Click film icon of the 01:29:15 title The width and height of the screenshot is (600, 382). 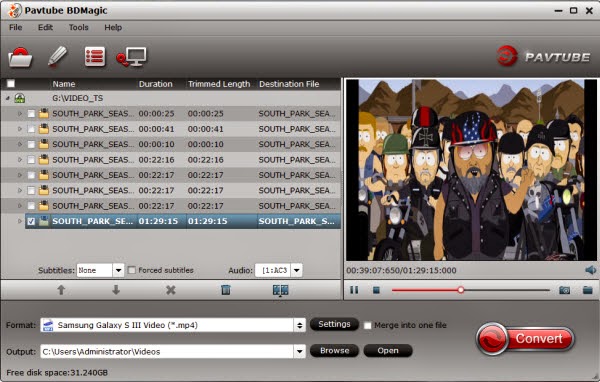(x=44, y=221)
